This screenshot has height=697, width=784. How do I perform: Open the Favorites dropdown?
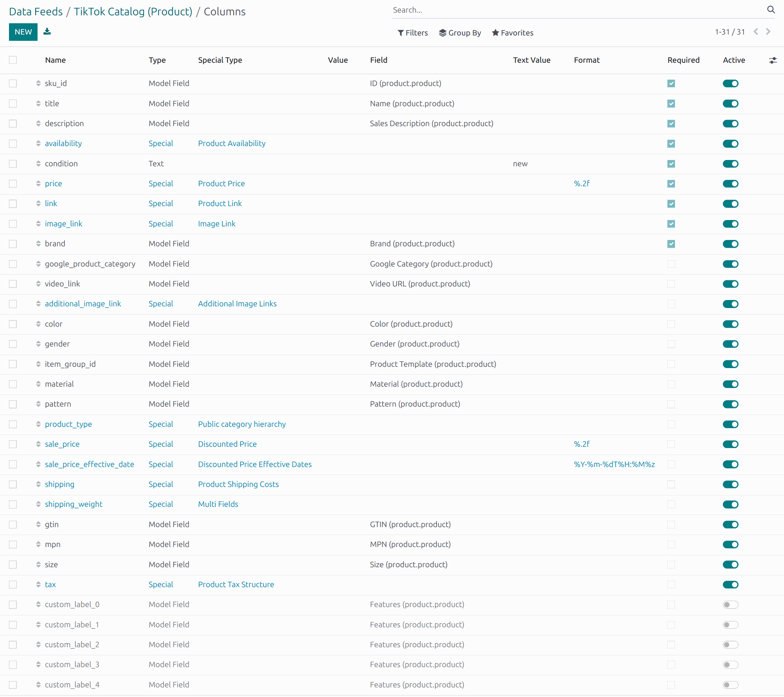(512, 33)
